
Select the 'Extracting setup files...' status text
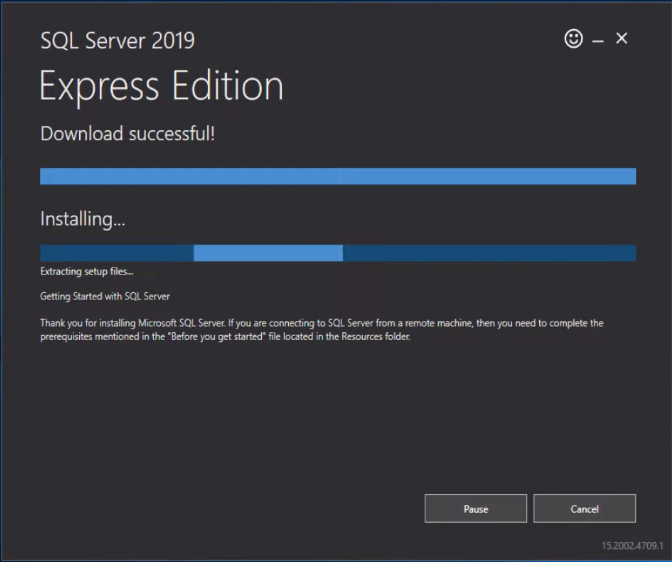[x=87, y=271]
